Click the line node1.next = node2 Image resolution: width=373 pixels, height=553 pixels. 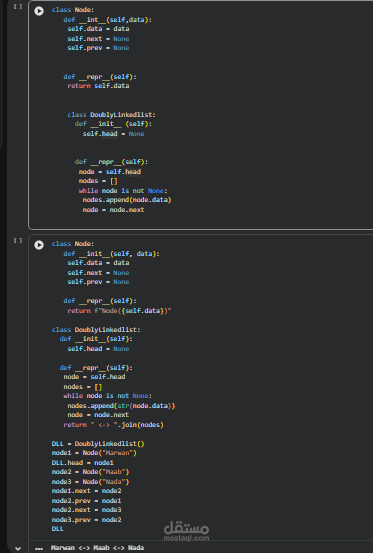pos(86,491)
